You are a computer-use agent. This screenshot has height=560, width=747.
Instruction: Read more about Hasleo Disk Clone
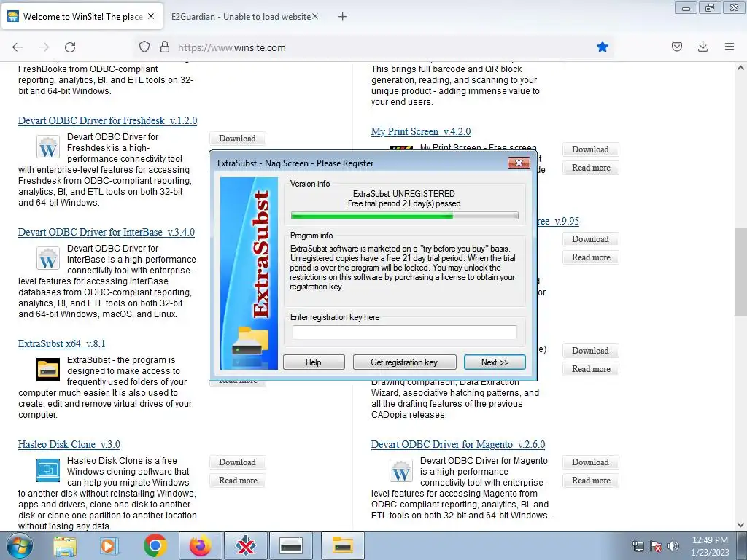point(238,481)
